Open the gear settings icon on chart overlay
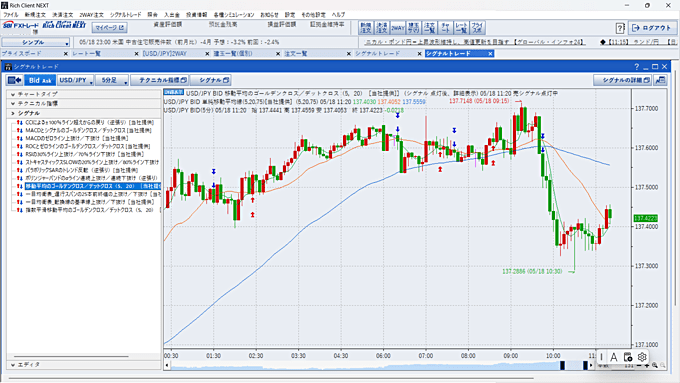The width and height of the screenshot is (680, 383). 642,357
